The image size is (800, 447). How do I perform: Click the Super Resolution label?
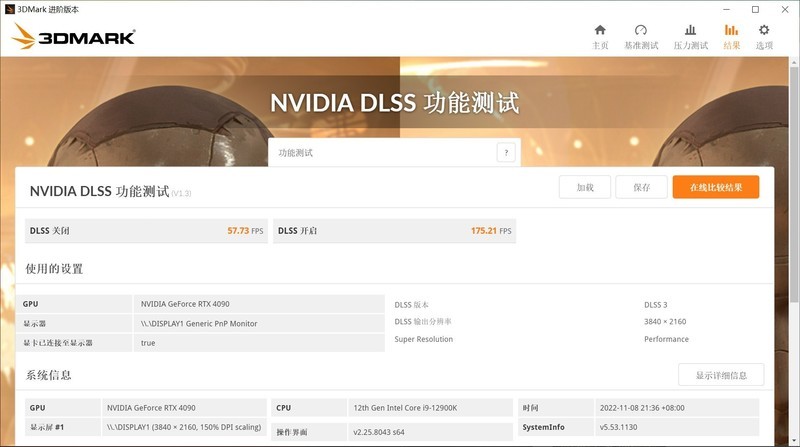(x=423, y=339)
